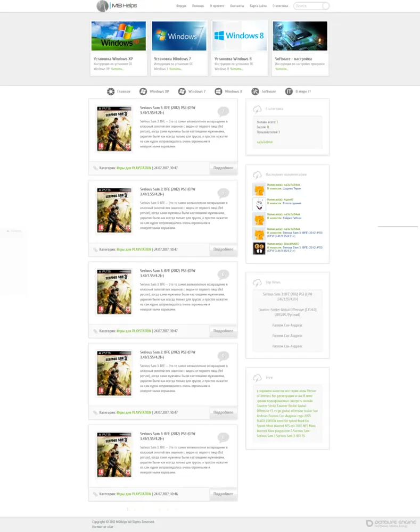Click the BLACK EDITION tag

(266, 421)
